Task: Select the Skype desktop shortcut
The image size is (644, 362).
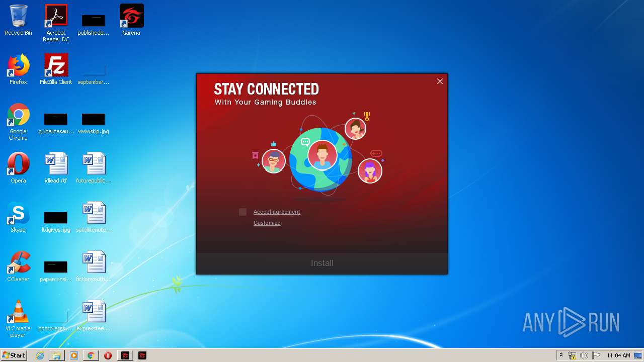Action: click(18, 217)
